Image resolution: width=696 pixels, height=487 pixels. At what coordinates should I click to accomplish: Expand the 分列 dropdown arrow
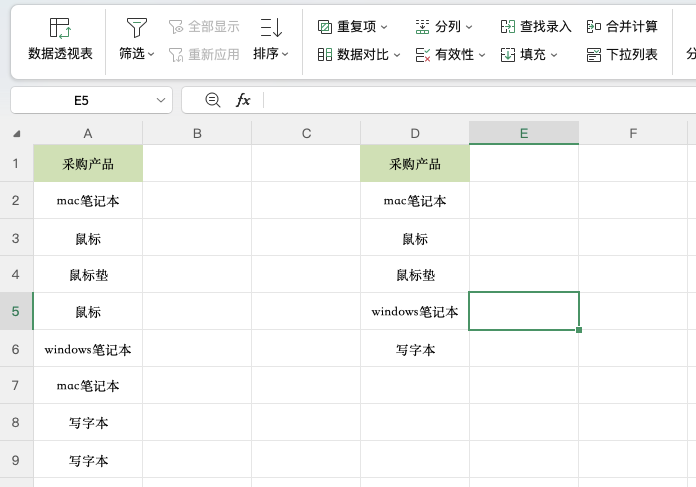pyautogui.click(x=469, y=27)
